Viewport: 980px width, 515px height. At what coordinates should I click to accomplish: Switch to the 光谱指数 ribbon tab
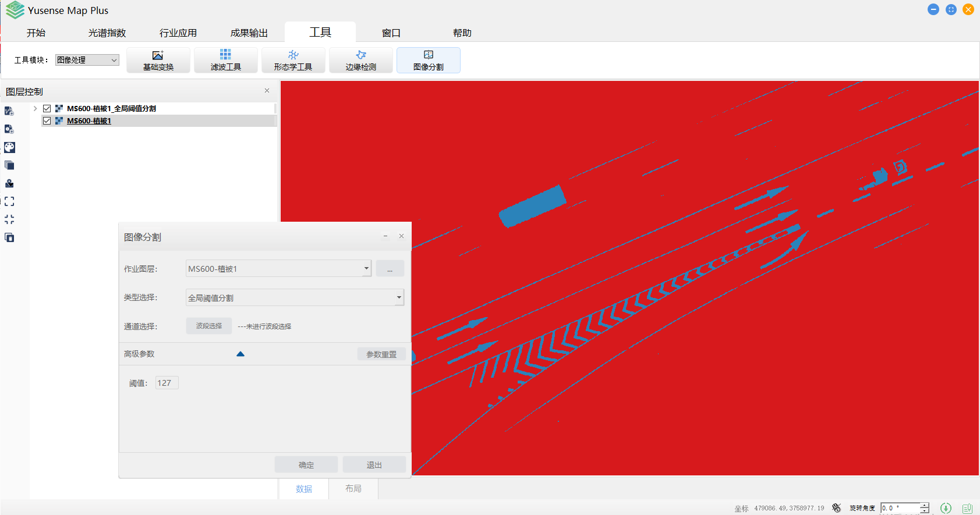(107, 33)
